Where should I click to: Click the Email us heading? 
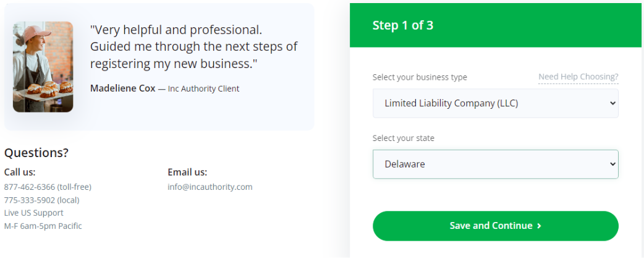tap(187, 172)
